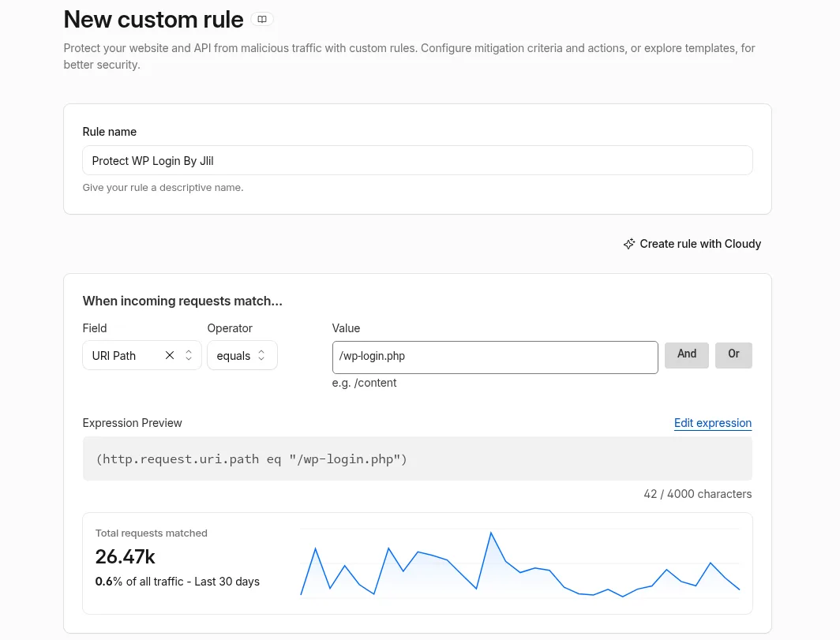
Task: Click 'When incoming requests match...' heading
Action: tap(182, 301)
